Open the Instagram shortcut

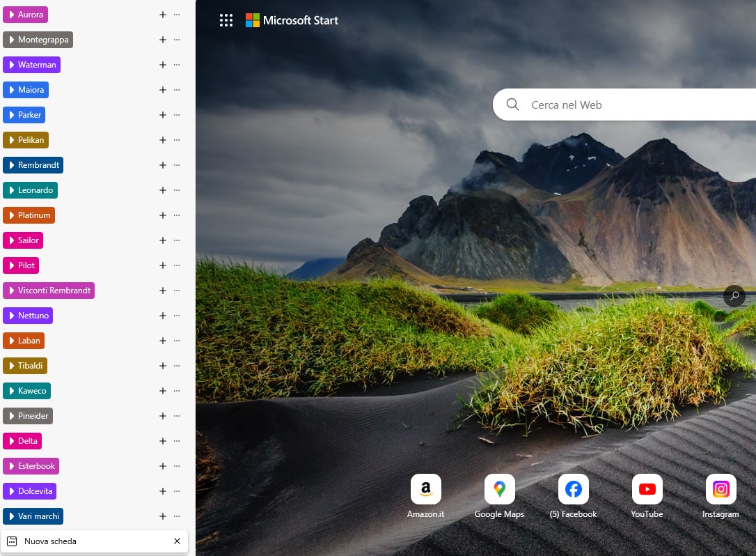click(x=720, y=489)
